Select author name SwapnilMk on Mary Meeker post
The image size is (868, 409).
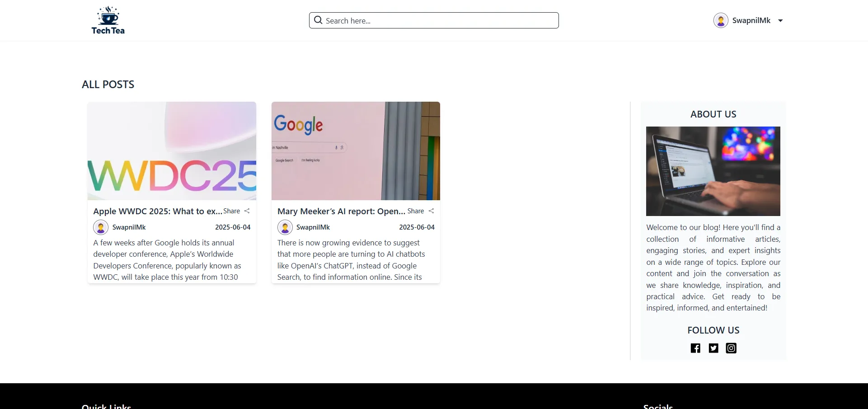pos(313,227)
